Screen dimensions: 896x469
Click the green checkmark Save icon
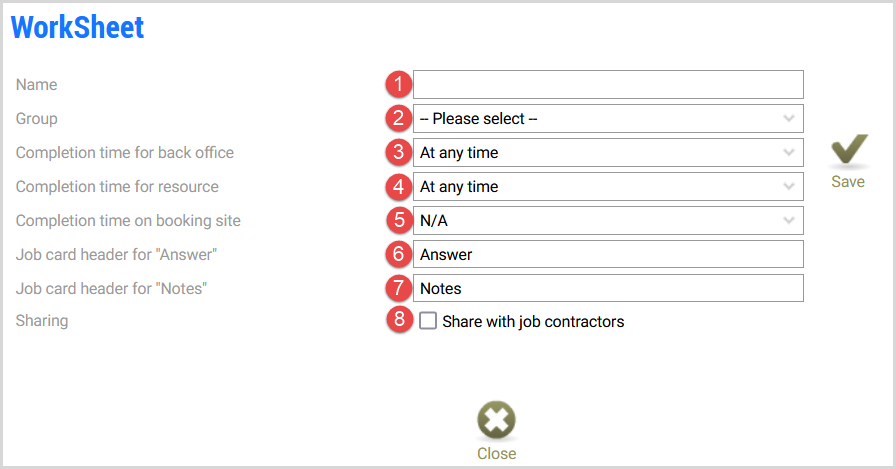click(849, 150)
